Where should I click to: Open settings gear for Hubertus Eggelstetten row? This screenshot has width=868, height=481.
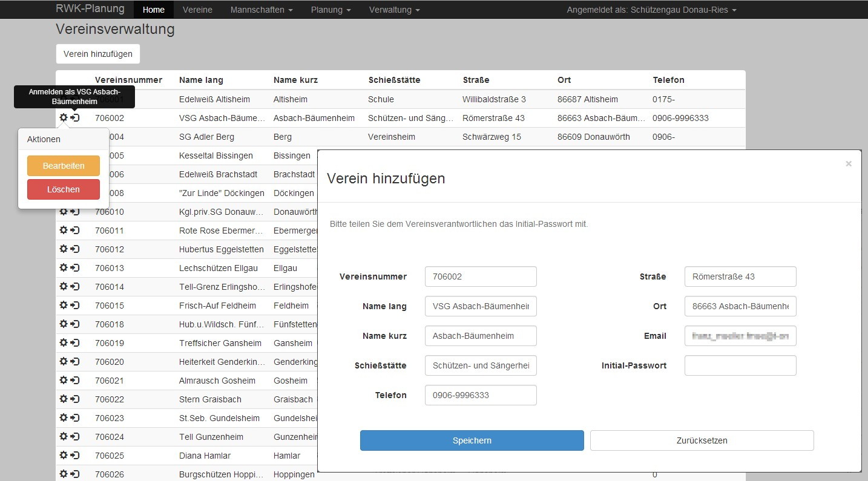[64, 249]
